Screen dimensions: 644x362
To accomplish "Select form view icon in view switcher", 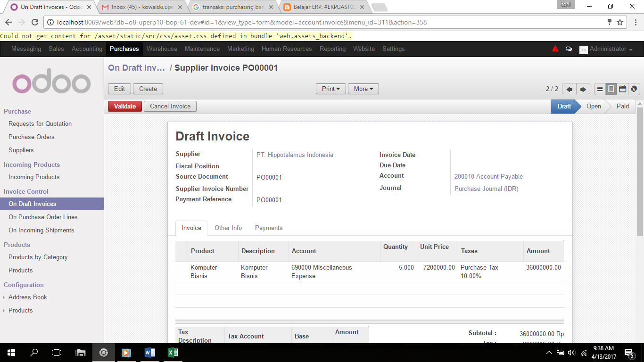I will coord(611,89).
